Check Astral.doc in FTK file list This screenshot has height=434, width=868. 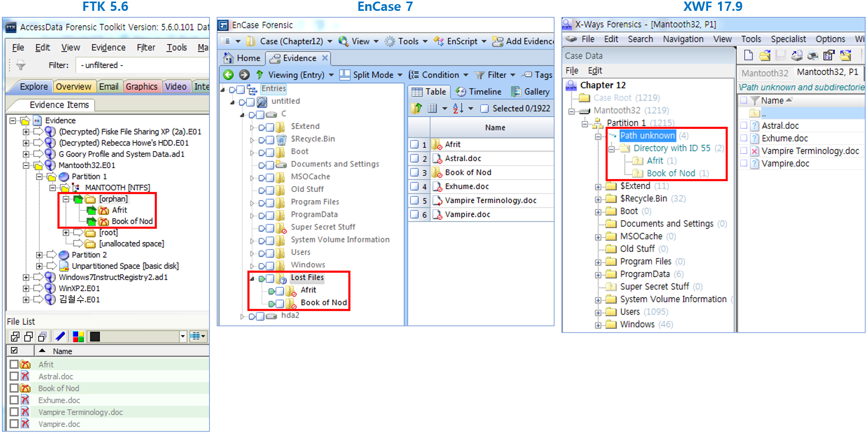click(14, 377)
